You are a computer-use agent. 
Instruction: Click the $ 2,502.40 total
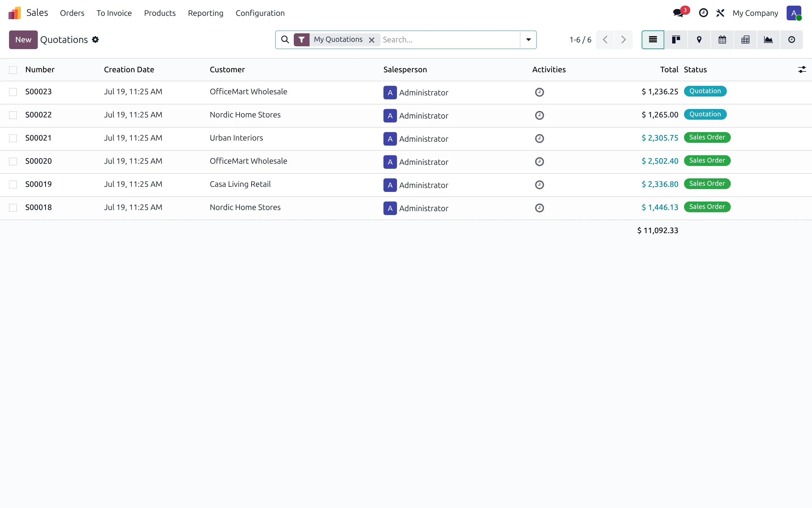pyautogui.click(x=660, y=161)
